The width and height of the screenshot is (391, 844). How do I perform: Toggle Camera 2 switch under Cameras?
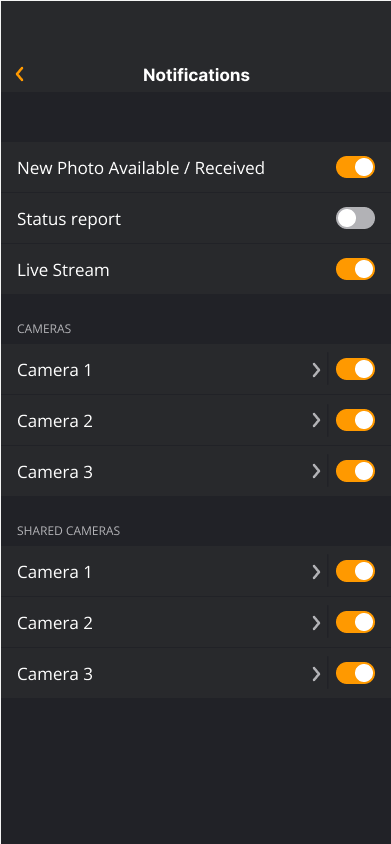pyautogui.click(x=355, y=420)
